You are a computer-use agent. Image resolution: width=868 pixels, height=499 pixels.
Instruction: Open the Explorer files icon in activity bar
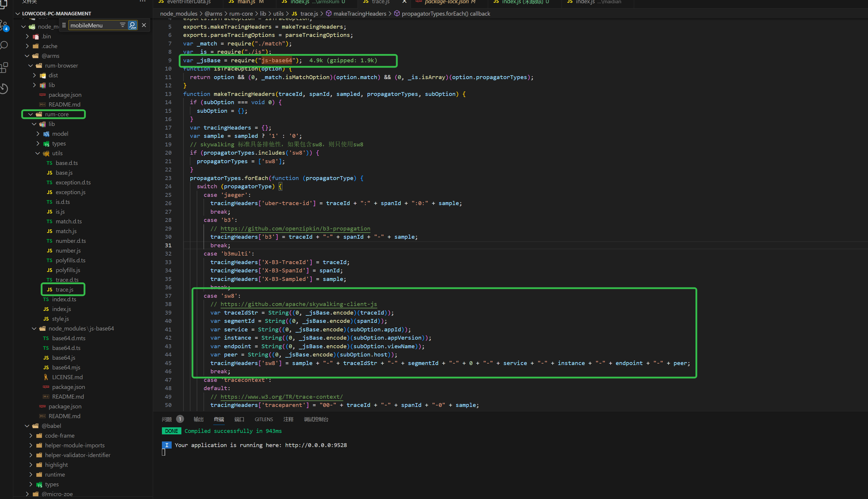point(4,4)
